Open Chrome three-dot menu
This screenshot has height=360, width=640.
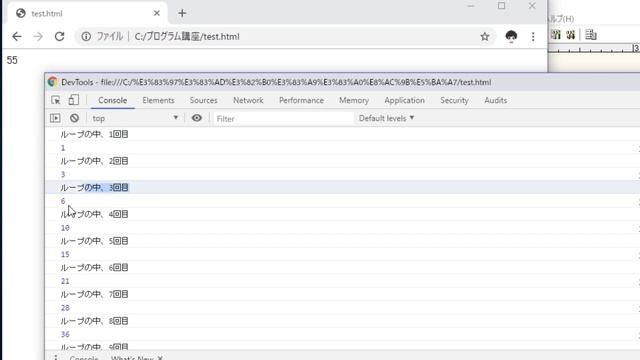coord(533,37)
